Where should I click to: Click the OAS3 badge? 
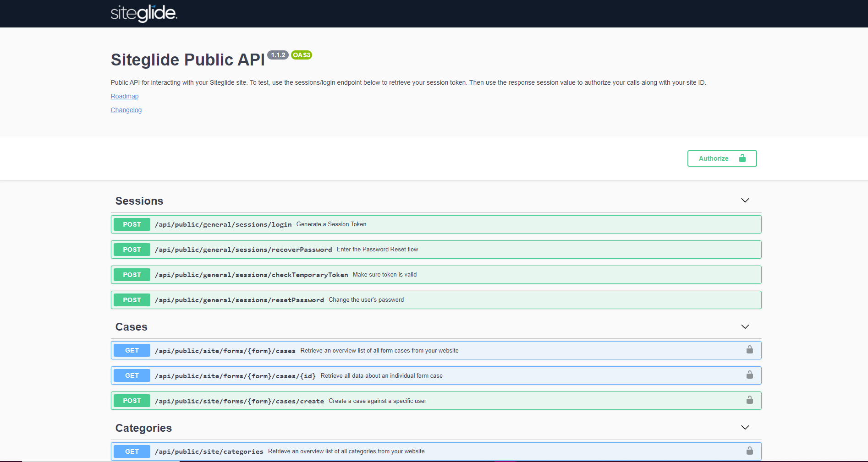point(302,55)
